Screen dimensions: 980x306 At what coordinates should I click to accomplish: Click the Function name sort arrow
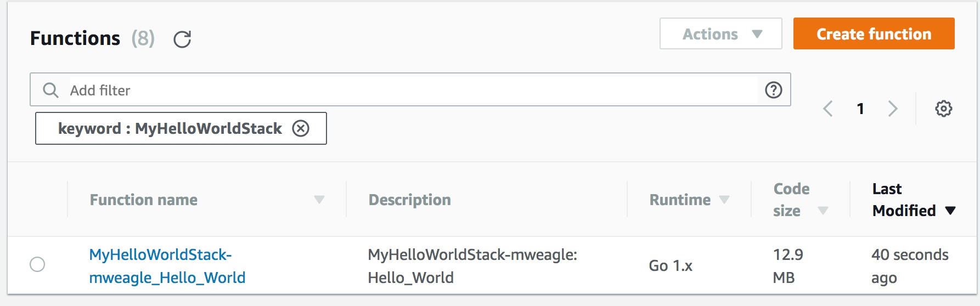pyautogui.click(x=319, y=200)
